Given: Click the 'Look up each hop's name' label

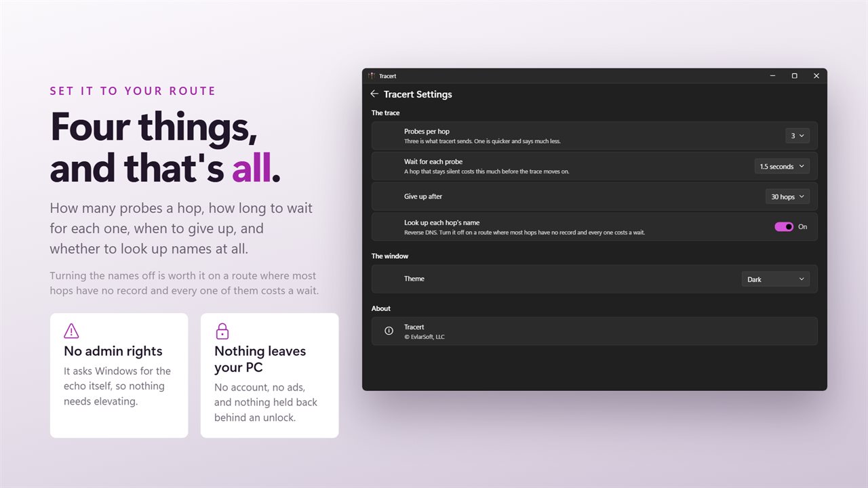Looking at the screenshot, I should 441,223.
